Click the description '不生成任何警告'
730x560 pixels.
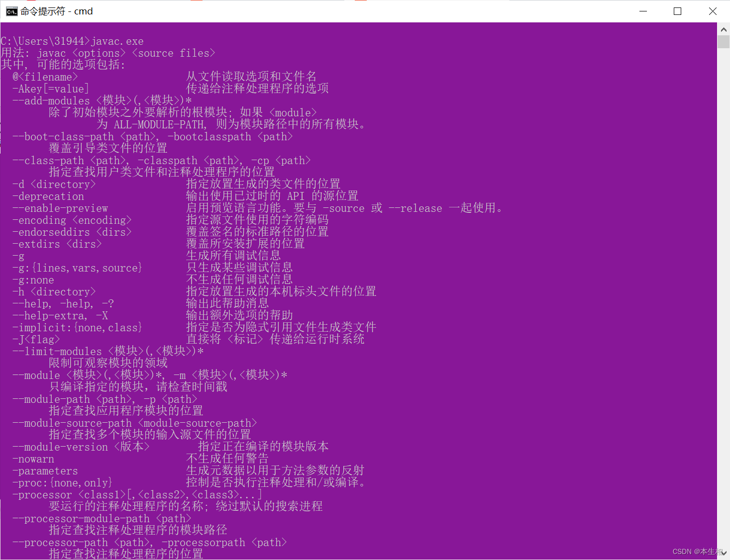click(227, 459)
